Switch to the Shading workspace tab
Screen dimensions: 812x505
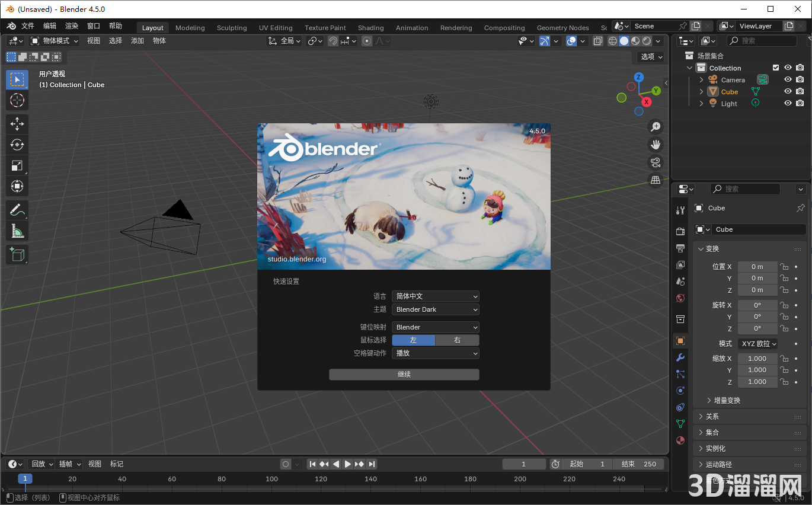(x=370, y=27)
